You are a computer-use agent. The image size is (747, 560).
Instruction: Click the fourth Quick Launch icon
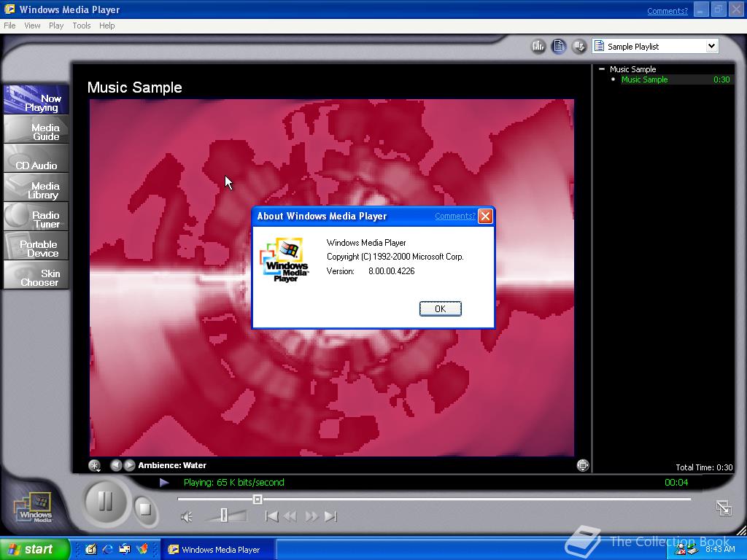[x=142, y=549]
